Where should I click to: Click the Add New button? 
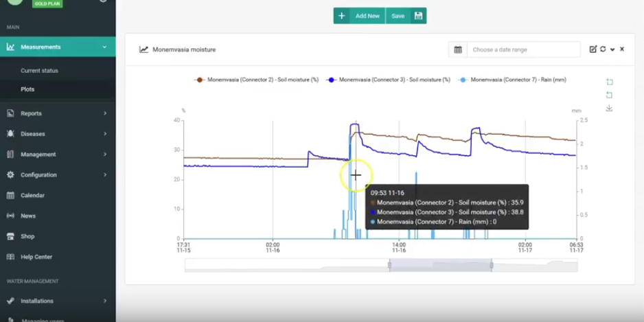point(359,16)
